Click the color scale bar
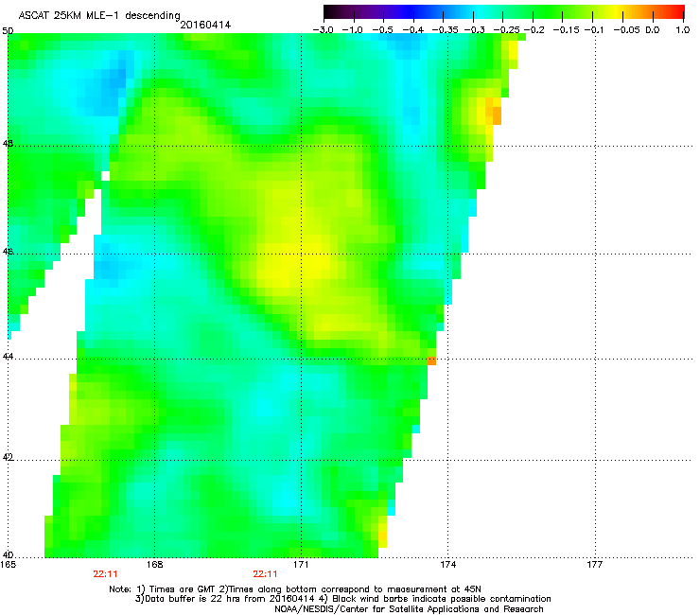700x615 pixels. (503, 12)
